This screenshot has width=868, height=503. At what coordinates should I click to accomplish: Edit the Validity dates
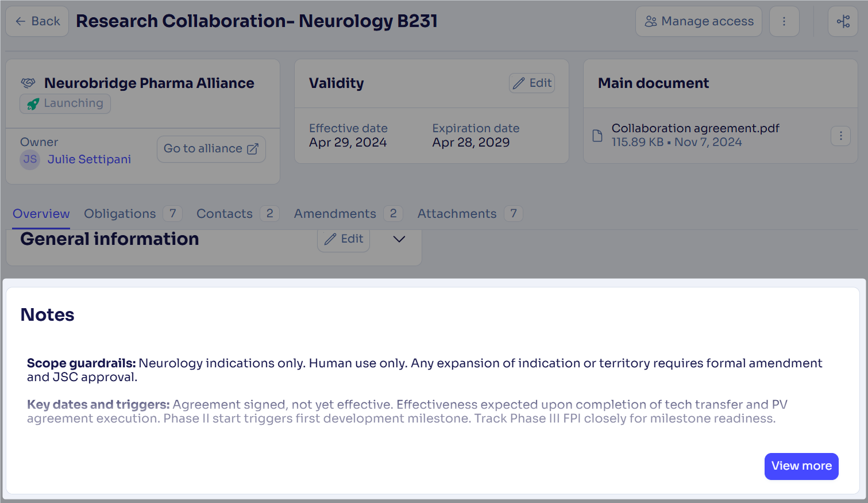pyautogui.click(x=532, y=83)
